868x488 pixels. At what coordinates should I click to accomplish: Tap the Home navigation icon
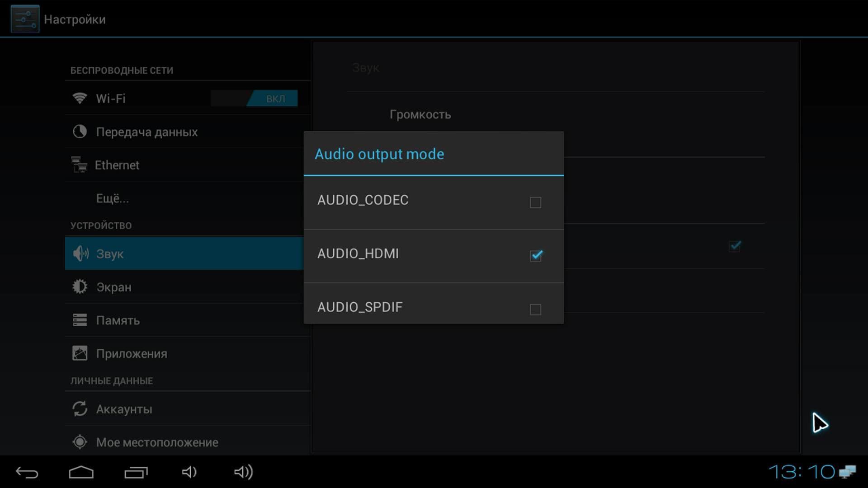pyautogui.click(x=81, y=472)
